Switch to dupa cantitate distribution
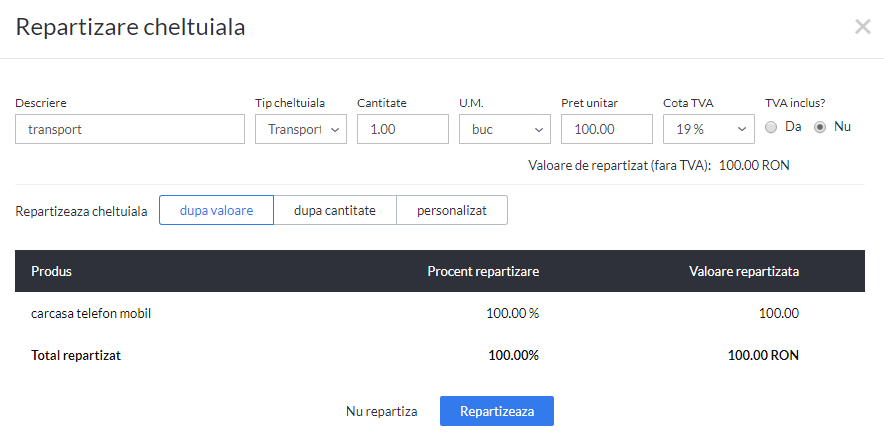 [x=335, y=210]
